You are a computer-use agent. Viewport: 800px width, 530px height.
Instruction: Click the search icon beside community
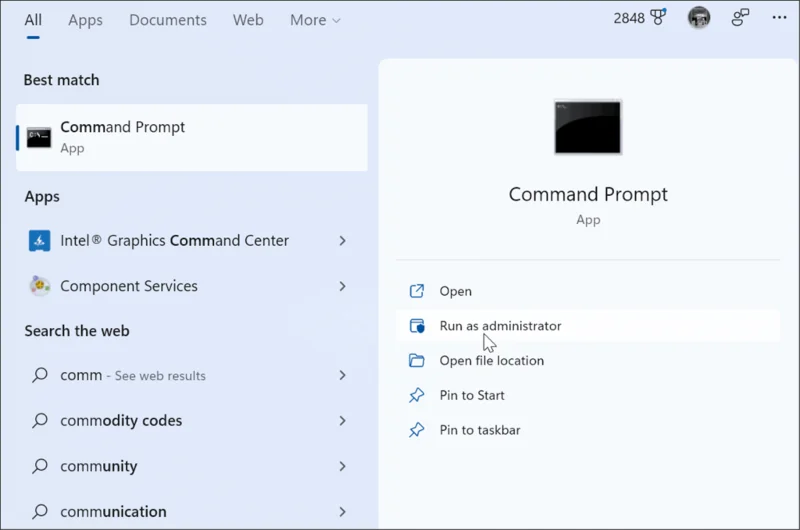(x=40, y=466)
